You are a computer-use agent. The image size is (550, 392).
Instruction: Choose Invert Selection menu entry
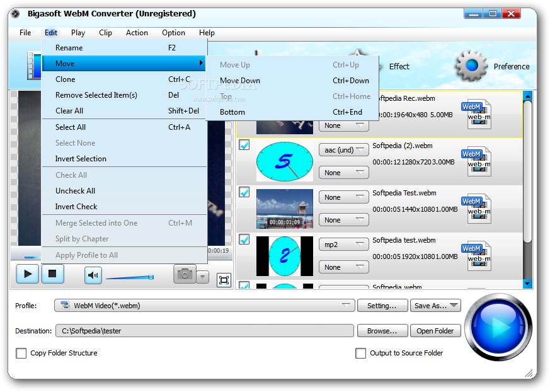tap(124, 159)
